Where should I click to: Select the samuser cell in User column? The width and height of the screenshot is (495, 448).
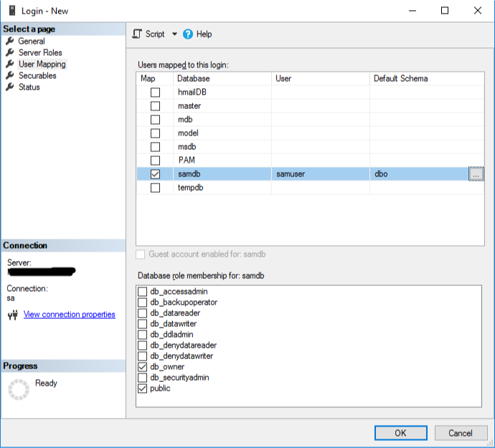(290, 174)
